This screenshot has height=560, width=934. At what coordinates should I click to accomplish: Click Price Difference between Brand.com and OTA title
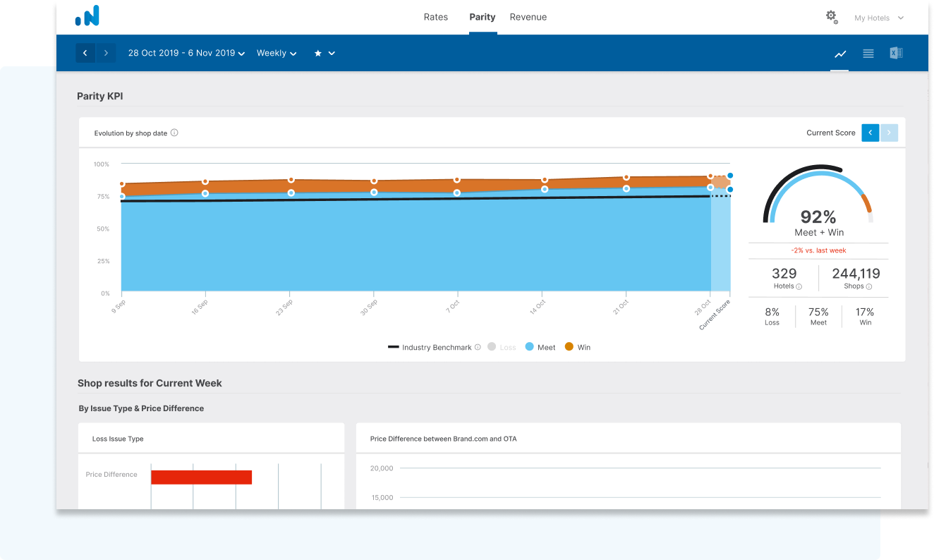tap(443, 439)
